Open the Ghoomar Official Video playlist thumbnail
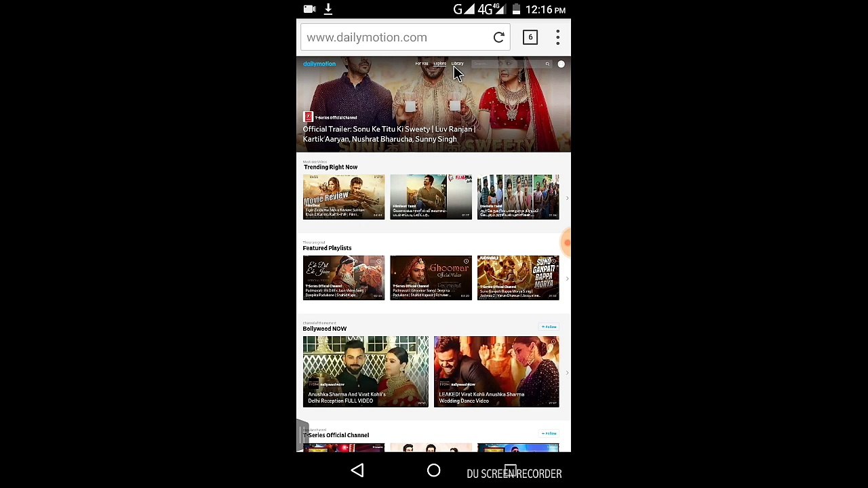868x488 pixels. [431, 278]
